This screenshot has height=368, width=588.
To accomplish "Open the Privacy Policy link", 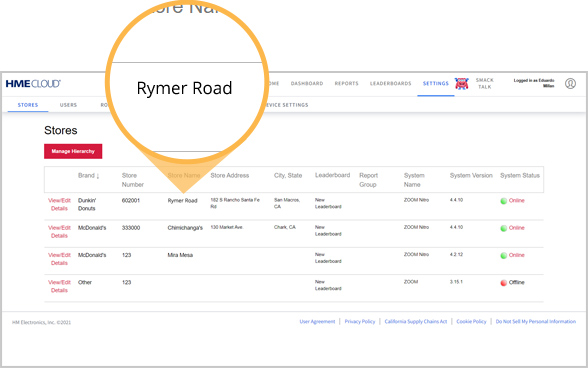I will pyautogui.click(x=360, y=321).
